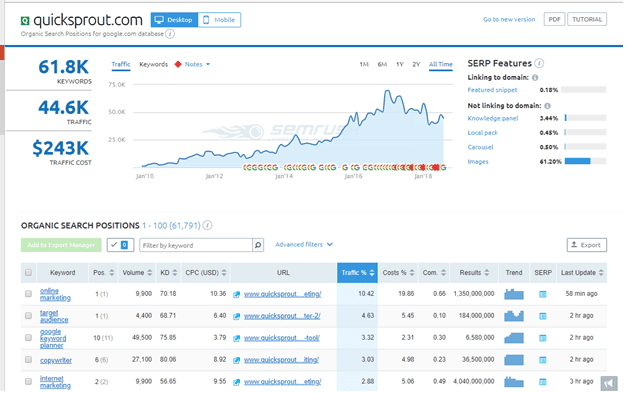This screenshot has width=630, height=393.
Task: Open external link icon in copywriter row
Action: click(x=237, y=360)
